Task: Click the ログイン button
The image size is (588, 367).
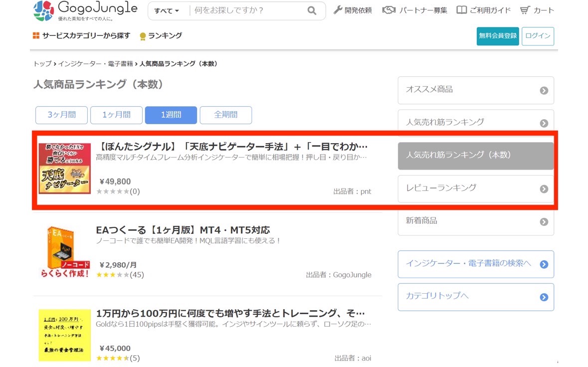Action: pos(538,36)
